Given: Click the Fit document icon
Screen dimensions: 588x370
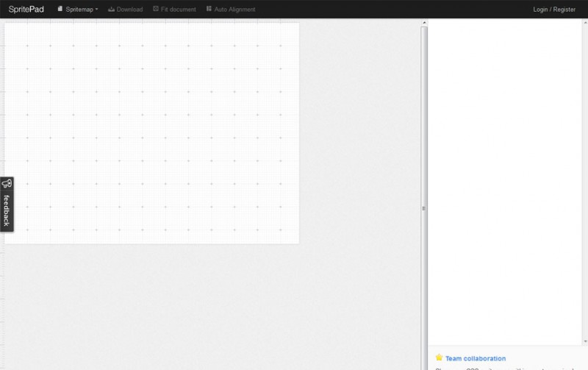Looking at the screenshot, I should click(155, 9).
